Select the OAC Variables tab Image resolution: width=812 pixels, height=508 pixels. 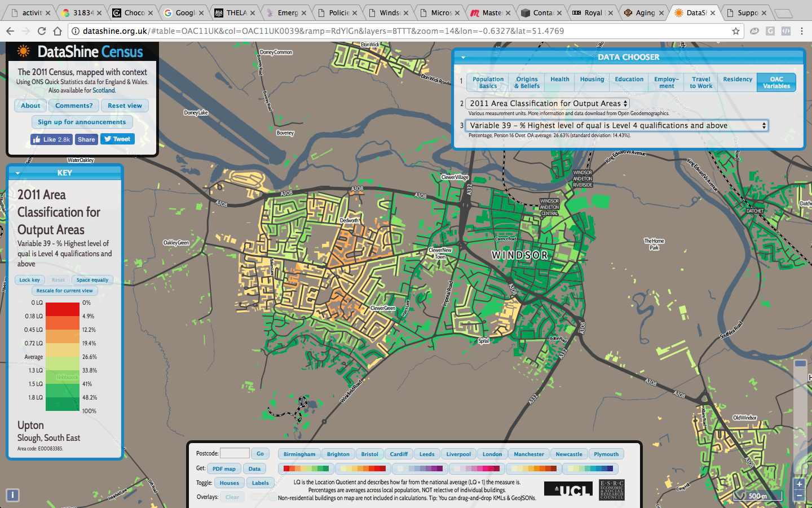click(x=776, y=82)
